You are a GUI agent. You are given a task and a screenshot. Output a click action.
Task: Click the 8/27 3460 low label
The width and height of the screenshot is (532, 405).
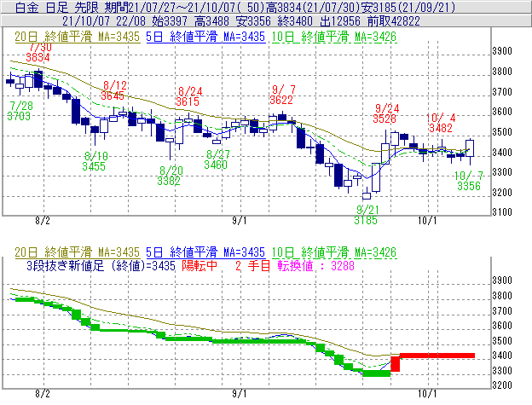tap(217, 159)
